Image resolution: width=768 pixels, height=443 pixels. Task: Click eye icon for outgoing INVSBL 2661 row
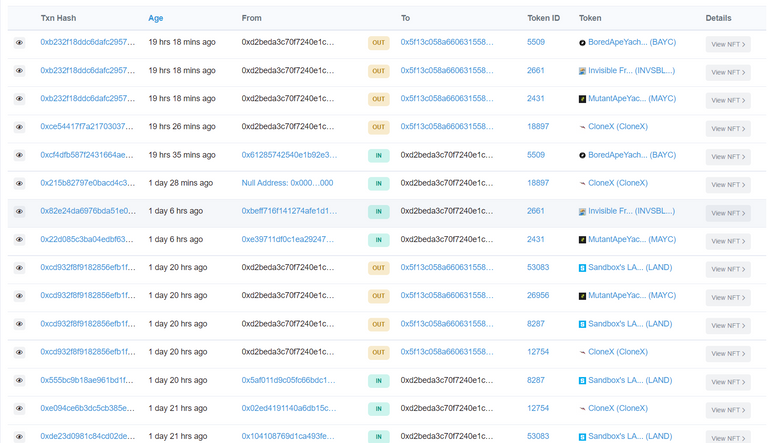pos(19,71)
